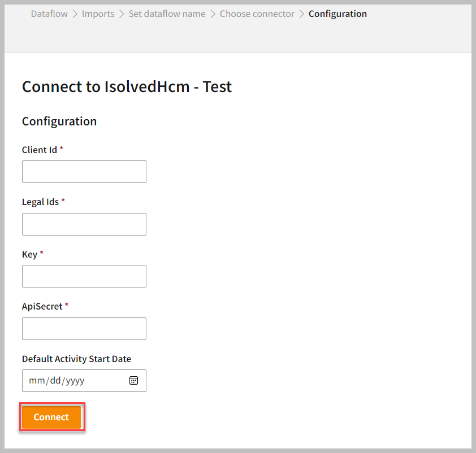This screenshot has width=476, height=453.
Task: Select the day (dd) date segment
Action: point(55,381)
